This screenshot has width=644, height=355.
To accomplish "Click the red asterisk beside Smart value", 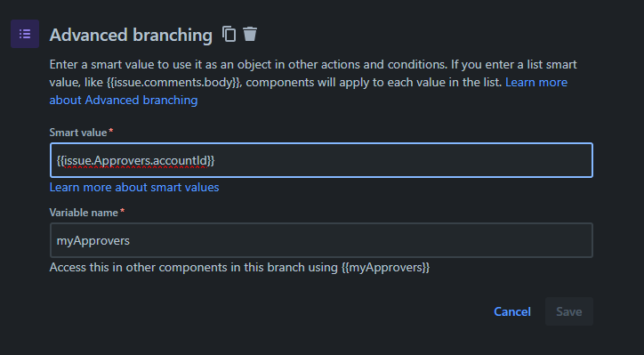I will pos(111,131).
